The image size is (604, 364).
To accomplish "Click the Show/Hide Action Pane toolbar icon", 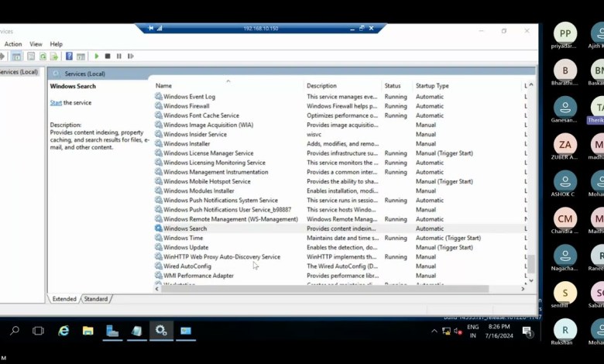I will click(81, 57).
